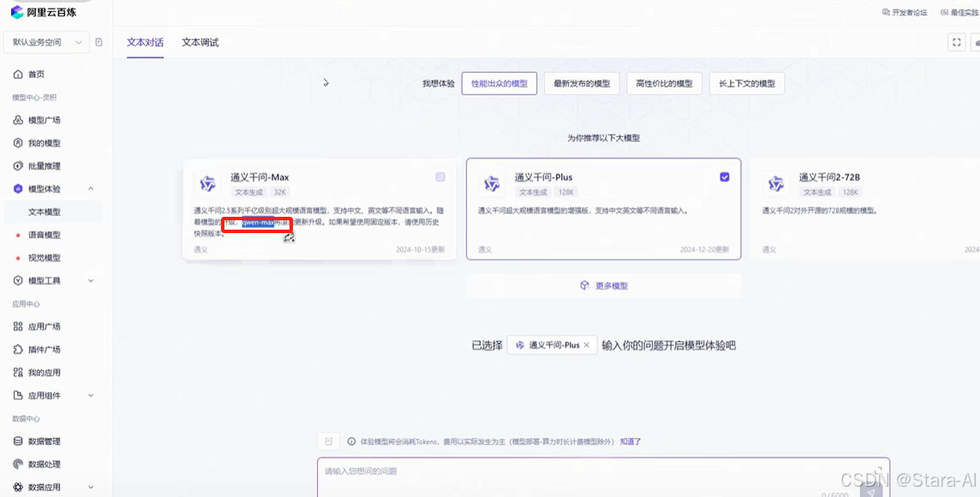Click the 应用广场 icon
The image size is (980, 497).
[x=18, y=326]
